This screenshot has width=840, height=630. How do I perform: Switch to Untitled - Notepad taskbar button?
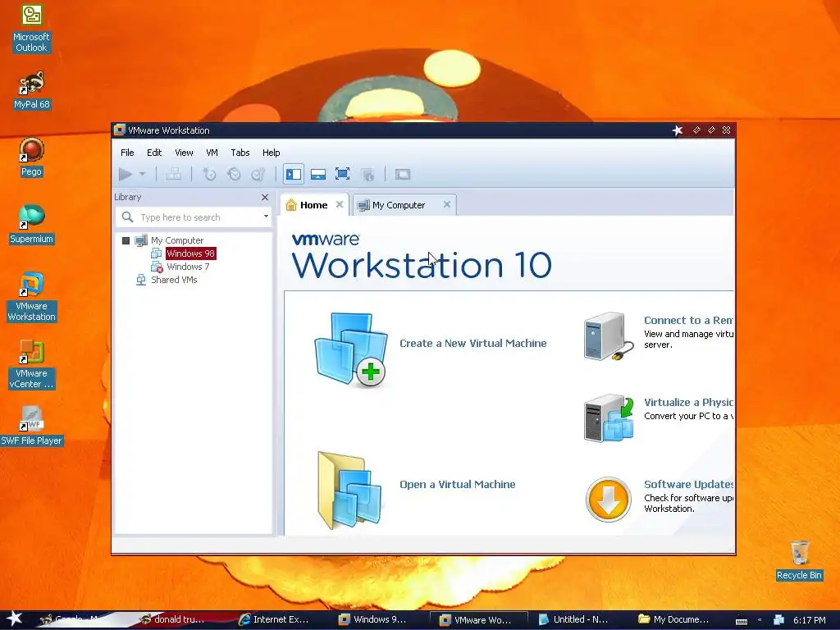click(573, 619)
